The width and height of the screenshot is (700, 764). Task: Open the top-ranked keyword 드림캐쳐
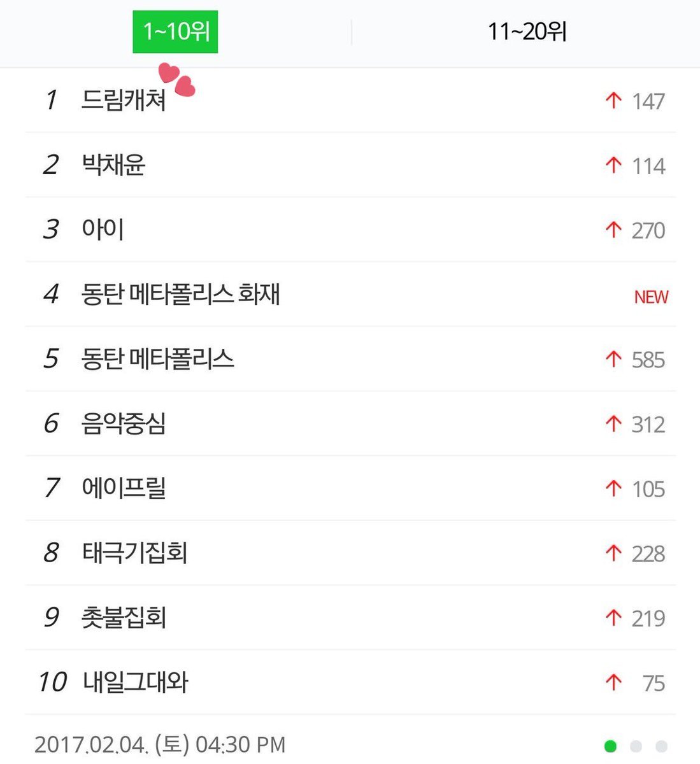tap(124, 101)
